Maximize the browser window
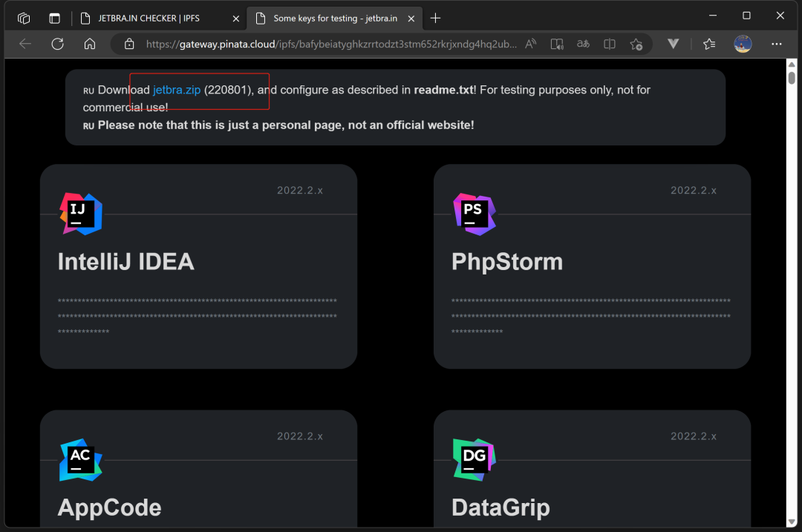The width and height of the screenshot is (802, 532). [x=746, y=16]
